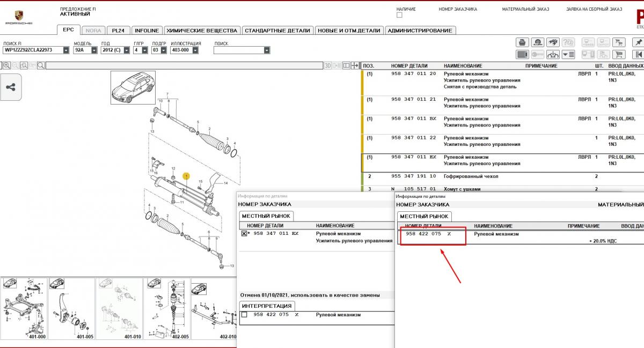
Task: Switch to the PL24 tab
Action: click(118, 31)
